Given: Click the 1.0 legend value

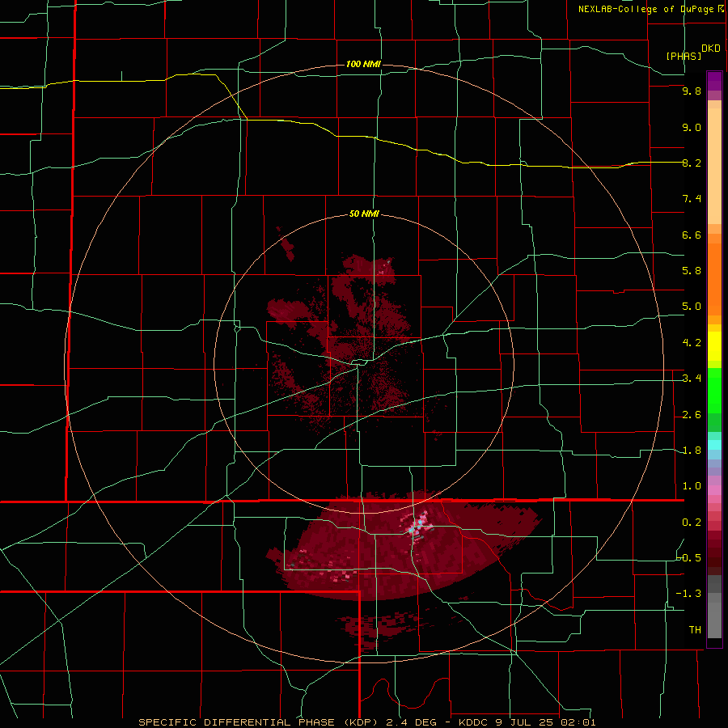Looking at the screenshot, I should pyautogui.click(x=692, y=486).
